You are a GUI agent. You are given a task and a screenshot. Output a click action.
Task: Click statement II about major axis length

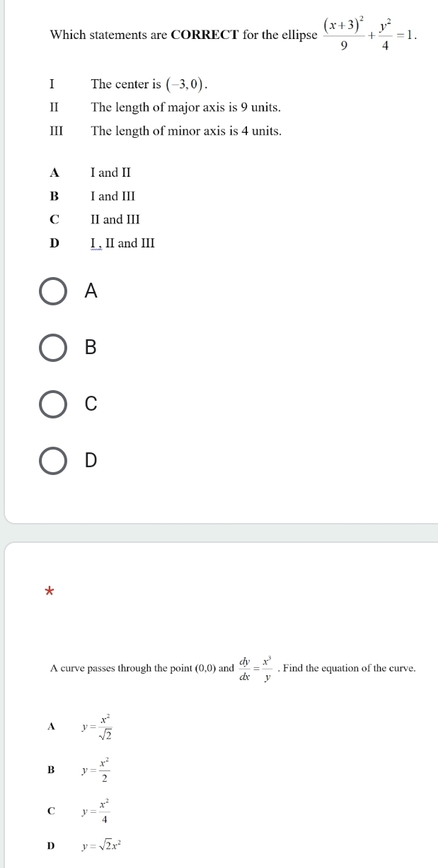(186, 108)
